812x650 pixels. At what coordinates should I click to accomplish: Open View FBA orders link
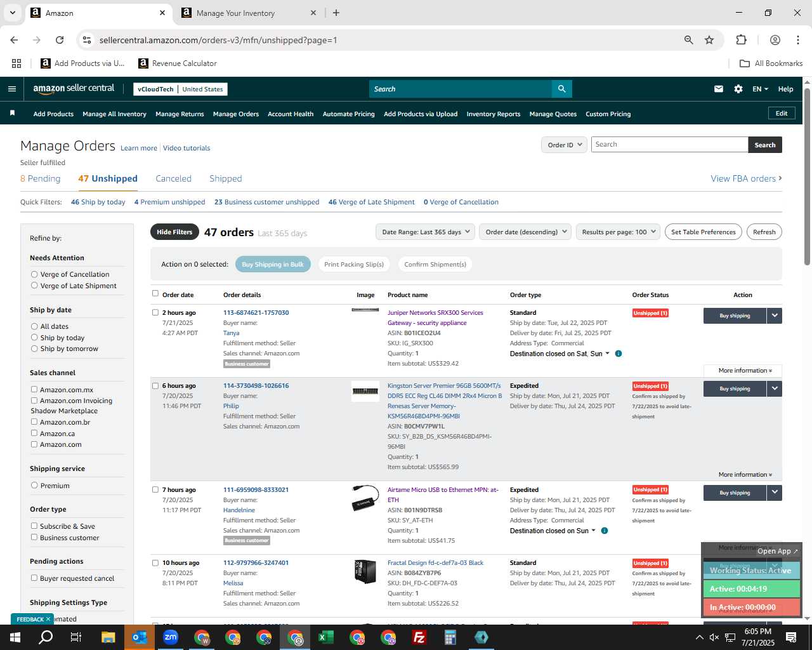tap(746, 178)
